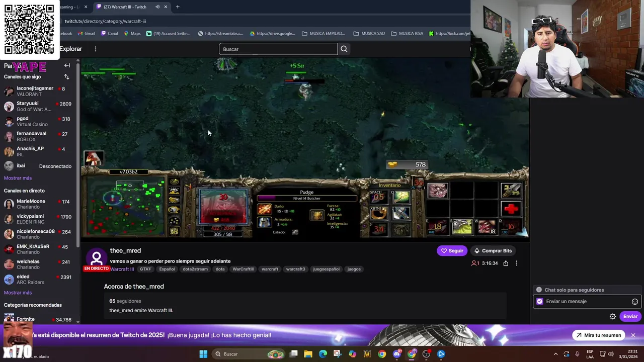Open the stream options three-dot menu
Image resolution: width=644 pixels, height=362 pixels.
tap(516, 263)
